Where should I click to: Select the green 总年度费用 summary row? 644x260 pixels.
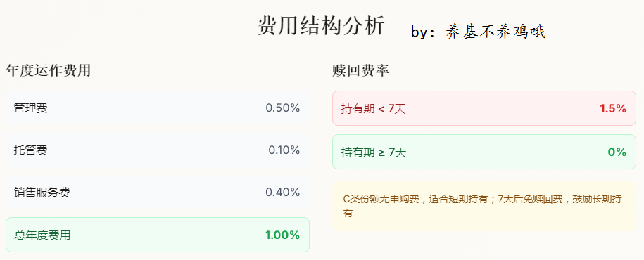[157, 235]
